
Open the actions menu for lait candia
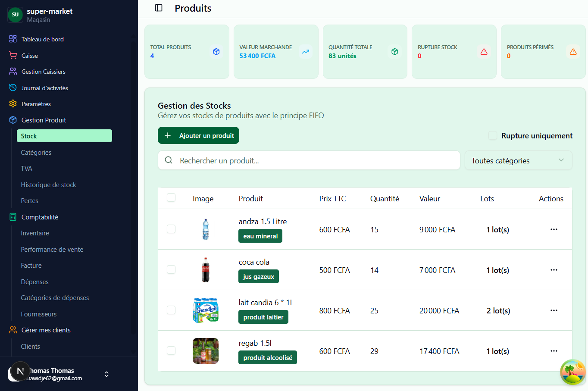[x=554, y=310]
